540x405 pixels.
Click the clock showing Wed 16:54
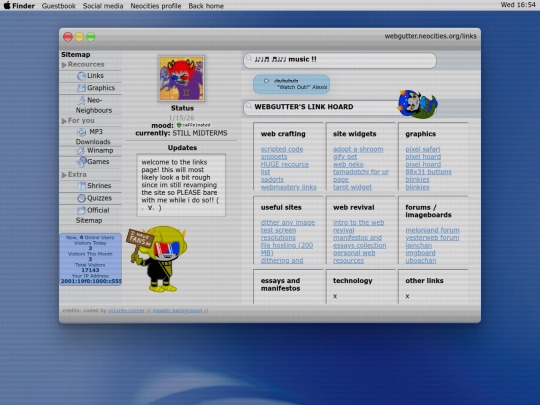[x=518, y=5]
